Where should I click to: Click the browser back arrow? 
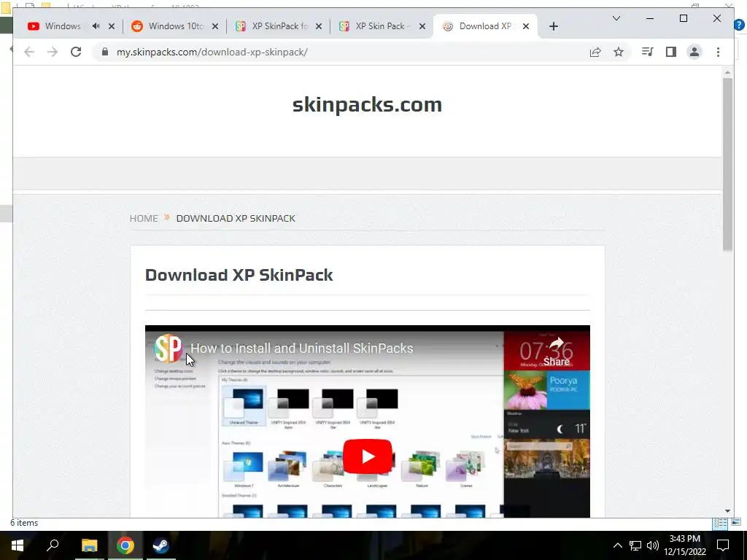tap(29, 52)
